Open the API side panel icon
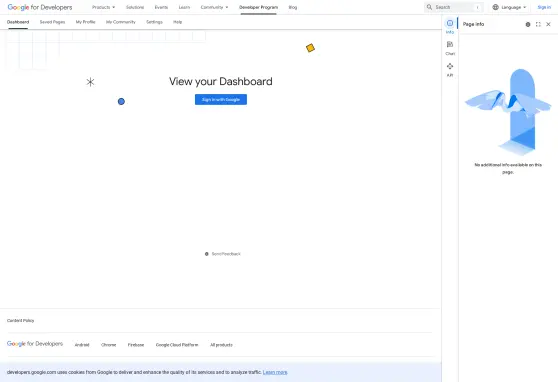The width and height of the screenshot is (558, 382). point(450,66)
